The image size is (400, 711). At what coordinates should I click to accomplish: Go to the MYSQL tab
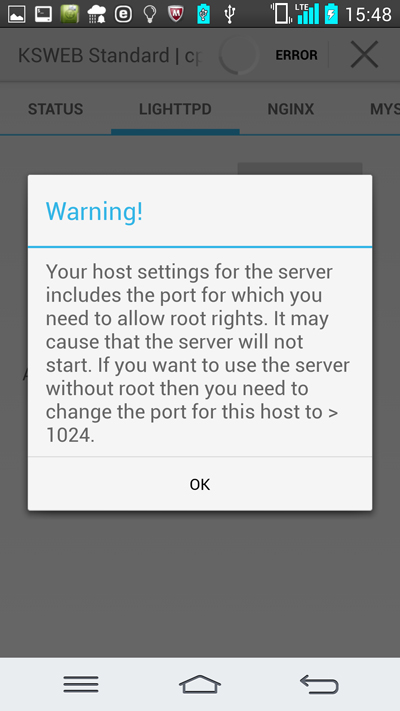tap(384, 109)
